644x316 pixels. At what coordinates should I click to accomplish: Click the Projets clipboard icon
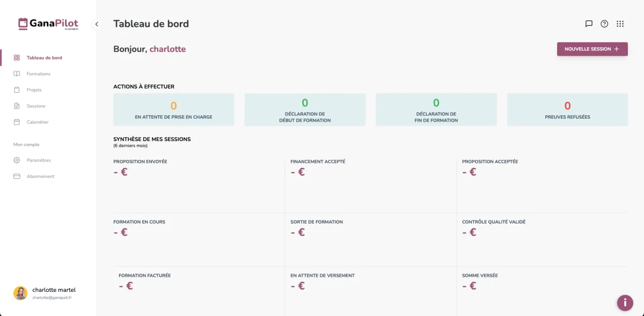[x=17, y=90]
